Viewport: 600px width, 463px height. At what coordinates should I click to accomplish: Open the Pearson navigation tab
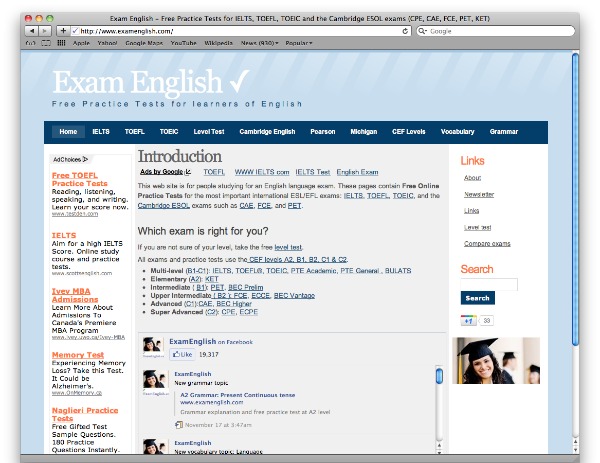pos(323,132)
